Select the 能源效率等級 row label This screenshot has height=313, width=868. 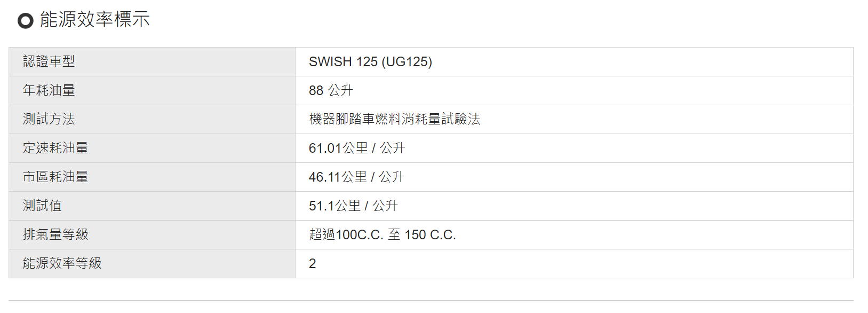pos(152,263)
